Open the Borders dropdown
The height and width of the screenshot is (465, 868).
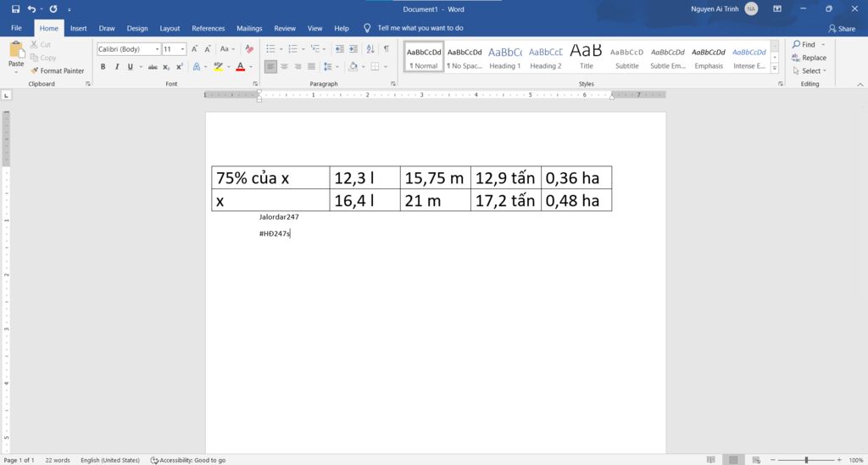tap(386, 66)
